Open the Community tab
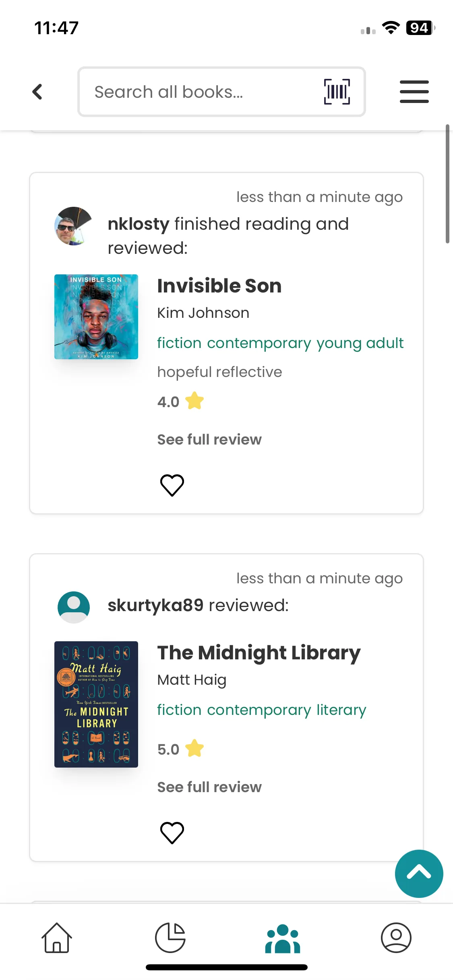This screenshot has height=980, width=453. coord(283,939)
